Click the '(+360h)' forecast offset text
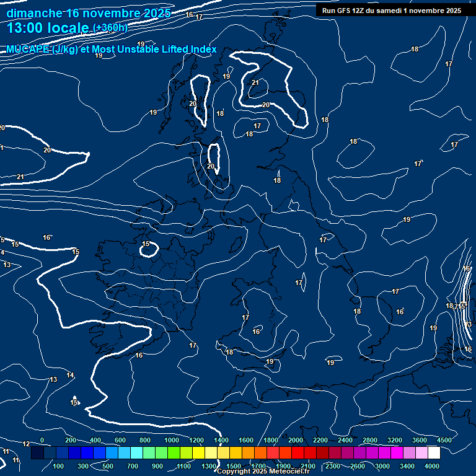Image resolution: width=476 pixels, height=476 pixels. 110,28
